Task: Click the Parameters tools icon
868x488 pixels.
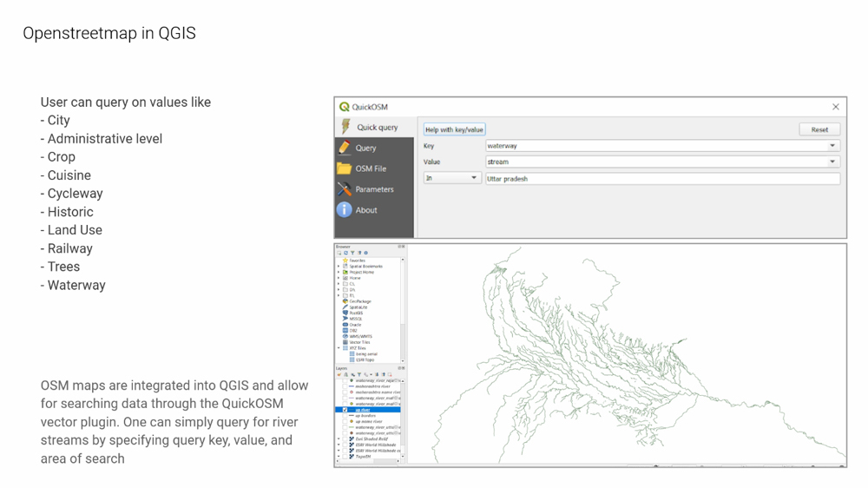Action: 345,189
